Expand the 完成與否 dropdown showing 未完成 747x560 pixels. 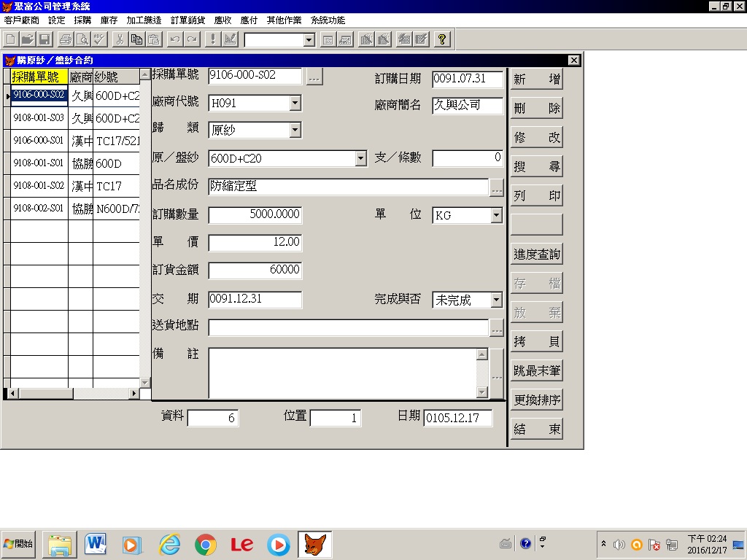pos(496,300)
